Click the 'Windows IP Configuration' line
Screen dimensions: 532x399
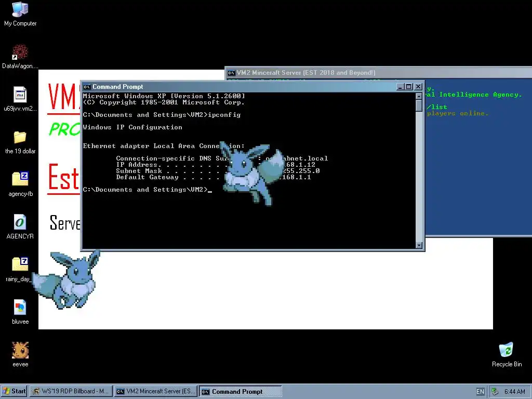pos(132,127)
